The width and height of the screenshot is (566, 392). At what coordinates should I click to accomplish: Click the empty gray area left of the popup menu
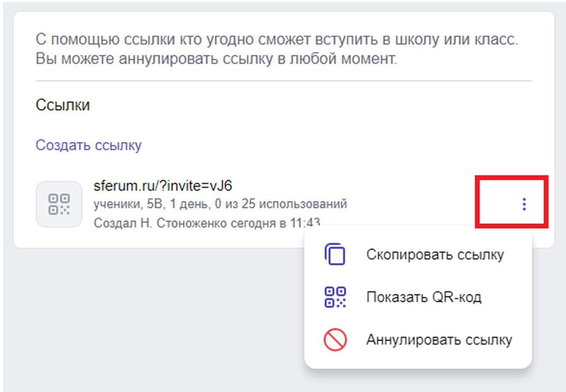click(151, 317)
